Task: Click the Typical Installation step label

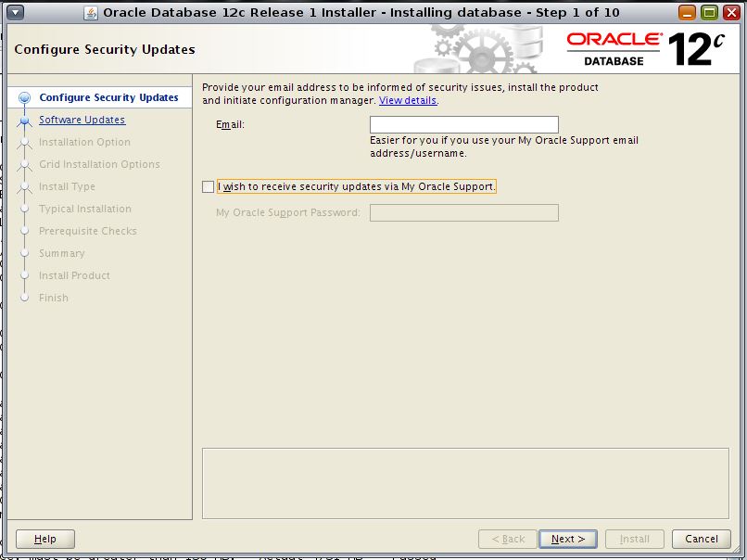Action: point(85,209)
